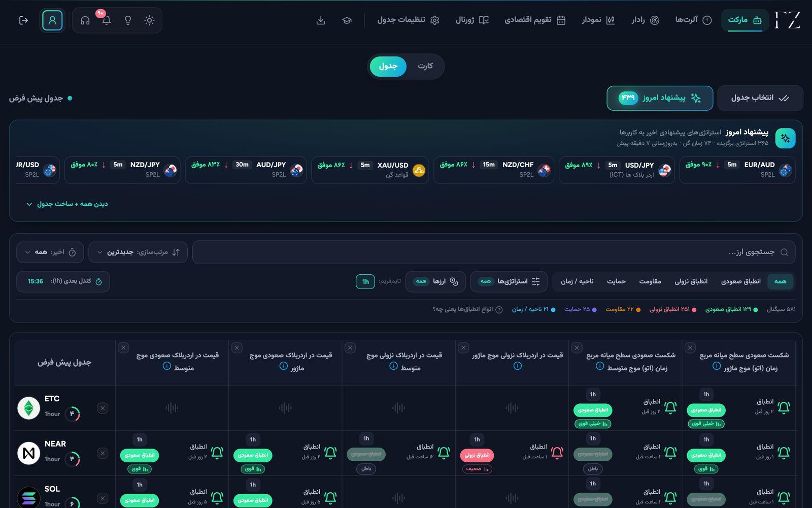The image size is (812, 508).
Task: Select the ناحیه / زمان filter tab
Action: [577, 281]
